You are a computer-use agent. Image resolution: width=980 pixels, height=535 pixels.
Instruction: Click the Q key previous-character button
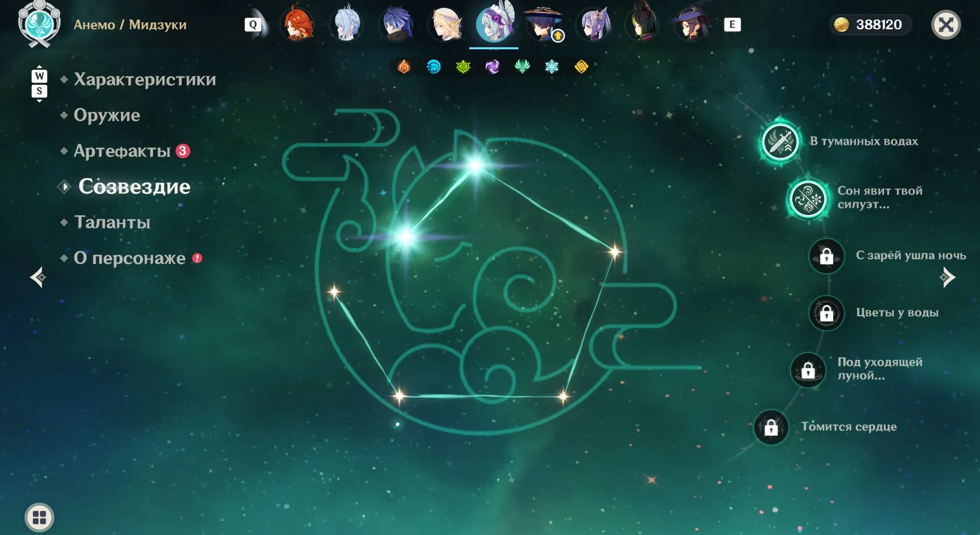point(253,24)
